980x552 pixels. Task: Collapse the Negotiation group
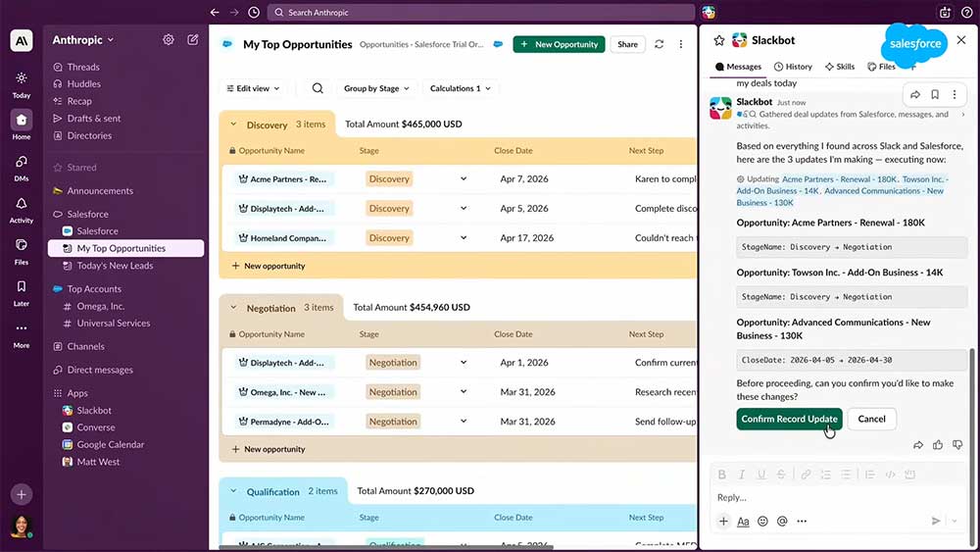coord(233,308)
